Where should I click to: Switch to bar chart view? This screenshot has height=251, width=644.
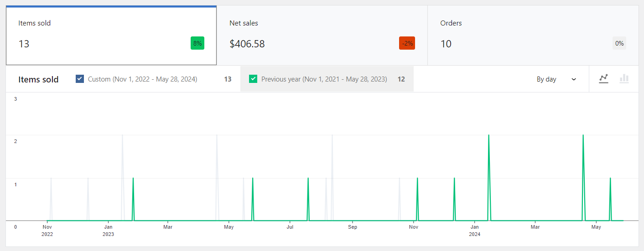tap(624, 79)
